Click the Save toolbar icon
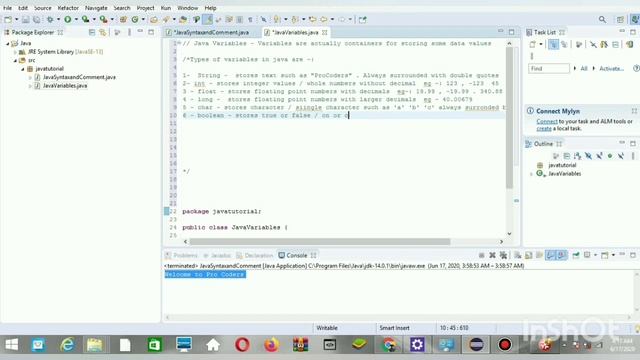Image resolution: width=640 pixels, height=360 pixels. coord(26,19)
